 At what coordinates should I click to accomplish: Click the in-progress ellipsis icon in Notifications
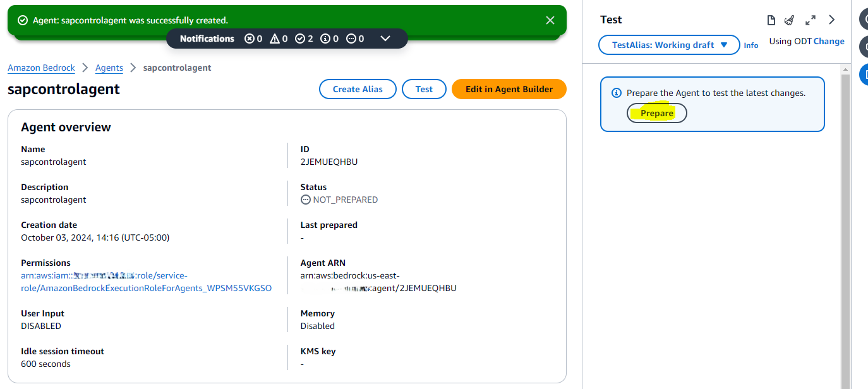pos(351,39)
